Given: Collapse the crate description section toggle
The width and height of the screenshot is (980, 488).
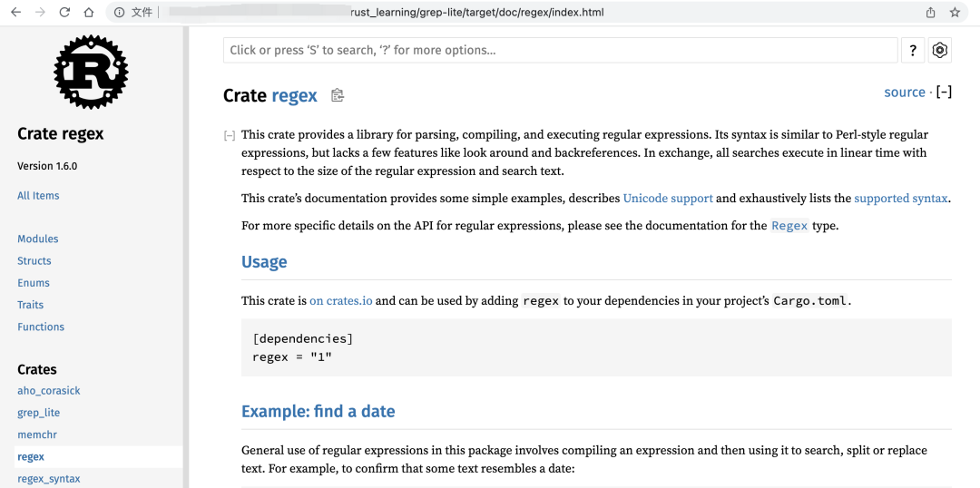Looking at the screenshot, I should point(230,135).
